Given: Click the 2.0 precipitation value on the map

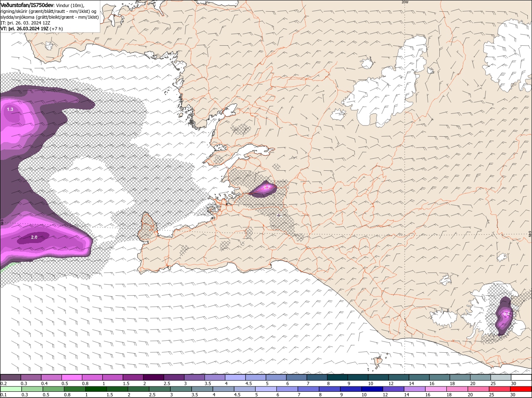Looking at the screenshot, I should click(x=34, y=237).
